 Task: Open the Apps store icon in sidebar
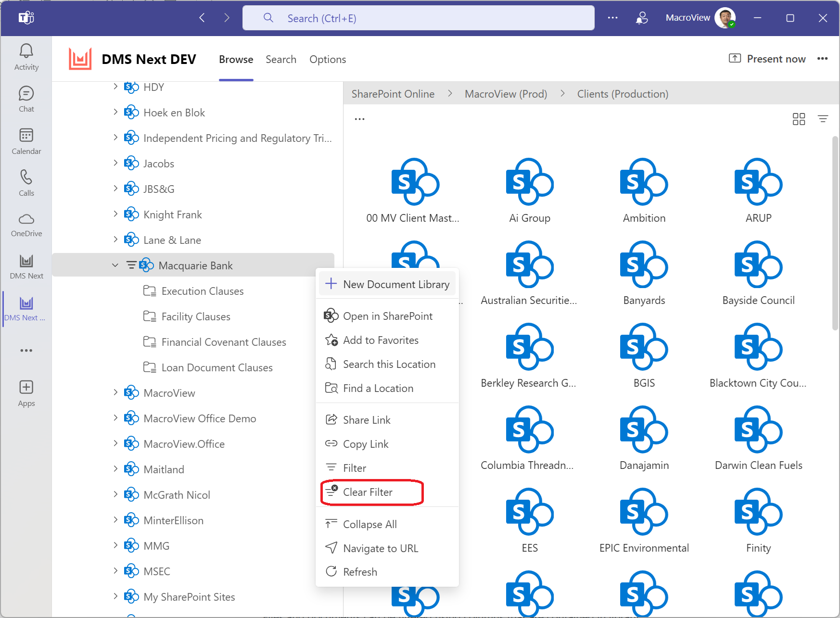(x=26, y=394)
